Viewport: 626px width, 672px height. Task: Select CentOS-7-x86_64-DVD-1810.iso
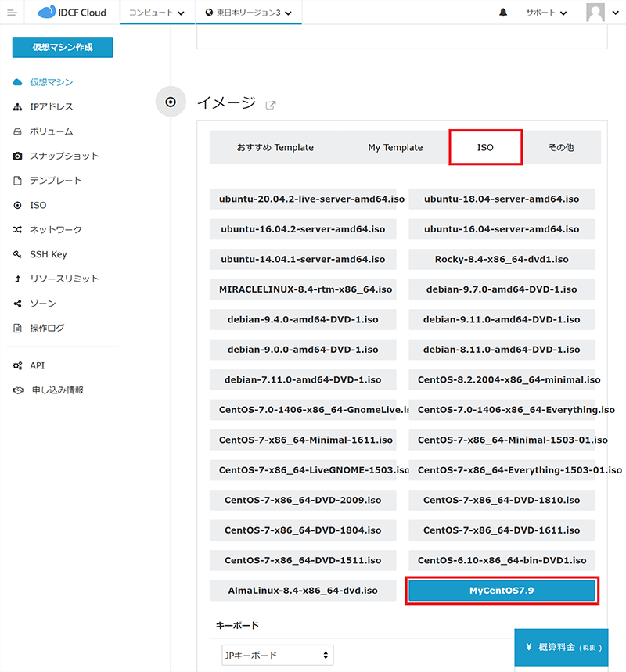point(502,500)
